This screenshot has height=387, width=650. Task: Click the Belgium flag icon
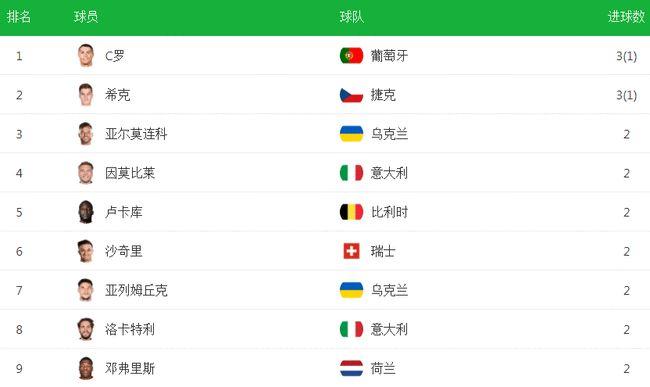pos(351,212)
